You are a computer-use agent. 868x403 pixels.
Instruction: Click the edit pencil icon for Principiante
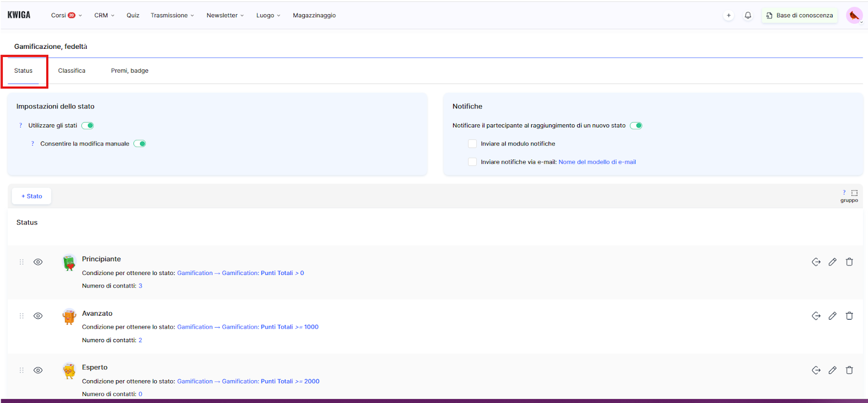[x=832, y=262]
